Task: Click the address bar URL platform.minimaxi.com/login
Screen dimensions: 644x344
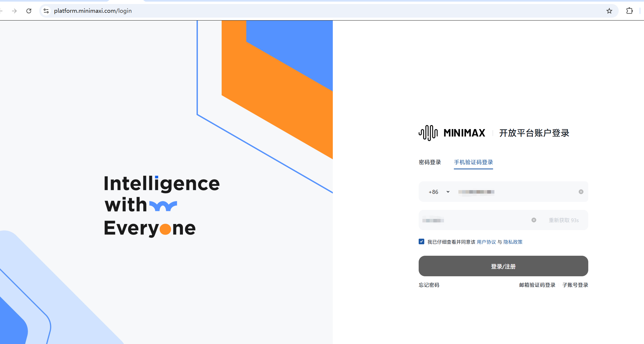Action: click(93, 11)
